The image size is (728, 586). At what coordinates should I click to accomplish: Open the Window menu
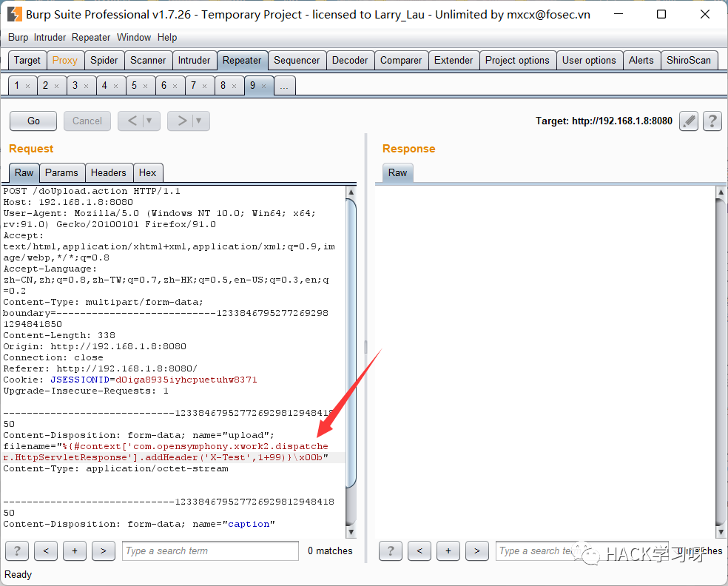[x=134, y=37]
